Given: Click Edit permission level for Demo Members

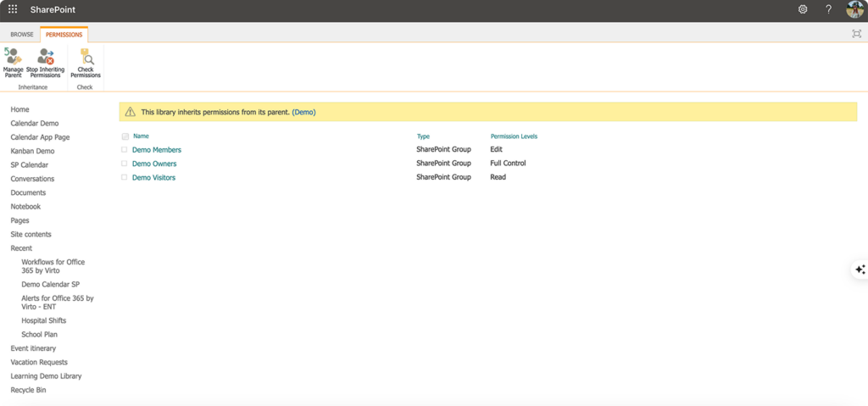Looking at the screenshot, I should [496, 149].
